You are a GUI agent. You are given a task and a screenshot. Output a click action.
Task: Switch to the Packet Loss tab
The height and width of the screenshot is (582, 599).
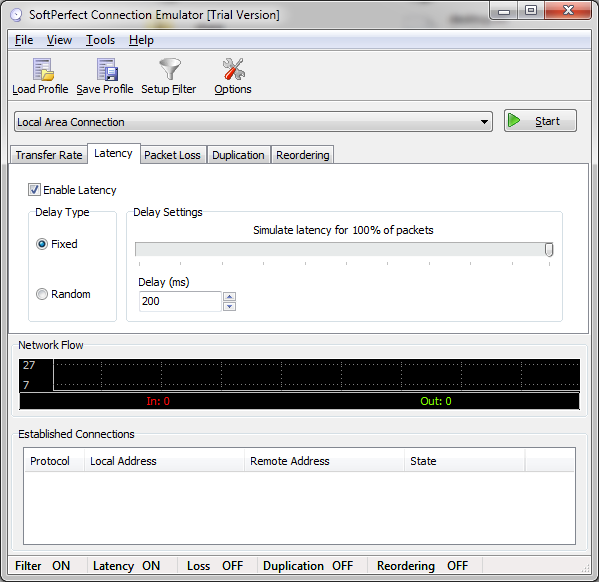pyautogui.click(x=172, y=155)
